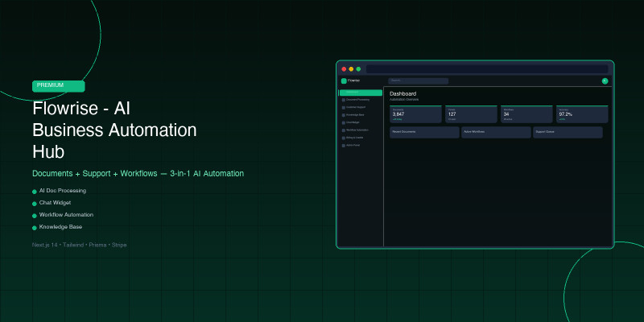Click the AI Doc Processing bullet point

tap(62, 191)
